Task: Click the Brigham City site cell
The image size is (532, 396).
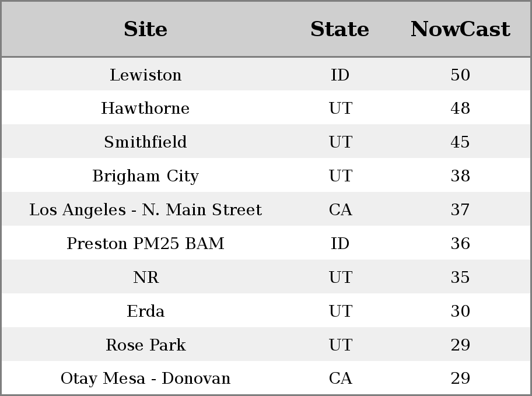Action: (145, 176)
